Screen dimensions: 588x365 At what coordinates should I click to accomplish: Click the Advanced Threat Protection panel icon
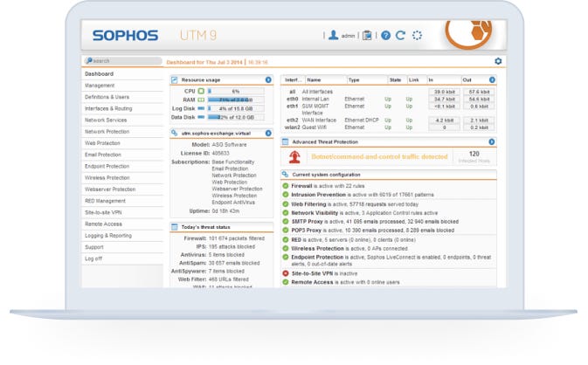click(x=286, y=141)
